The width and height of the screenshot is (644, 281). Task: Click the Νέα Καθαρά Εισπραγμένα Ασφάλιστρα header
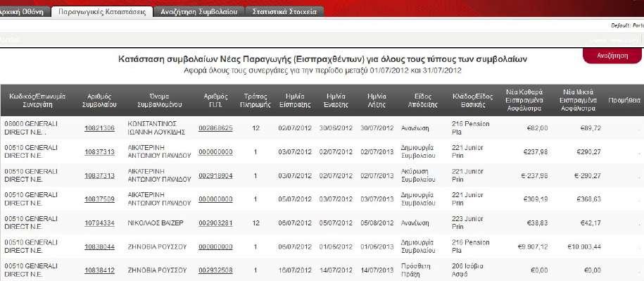click(524, 100)
